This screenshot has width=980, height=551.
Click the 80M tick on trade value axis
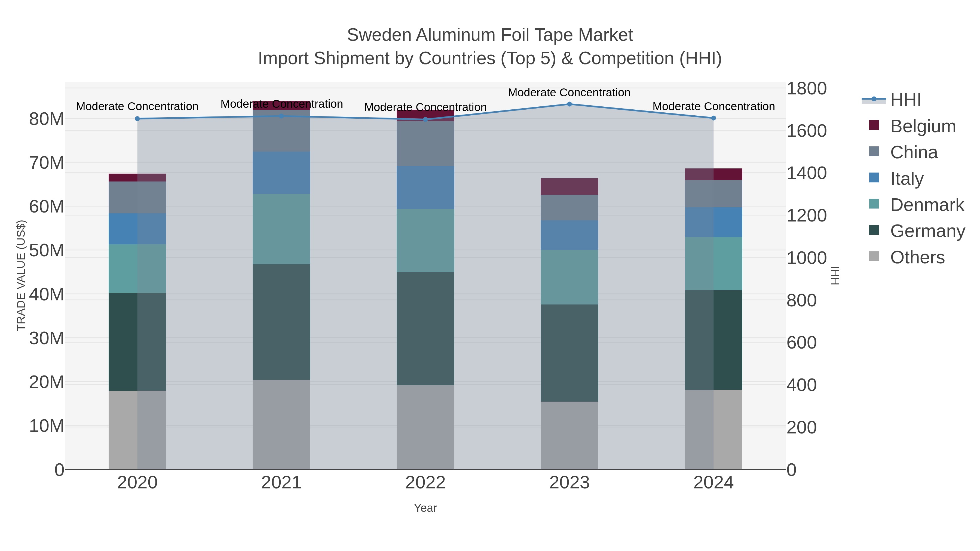[x=46, y=119]
